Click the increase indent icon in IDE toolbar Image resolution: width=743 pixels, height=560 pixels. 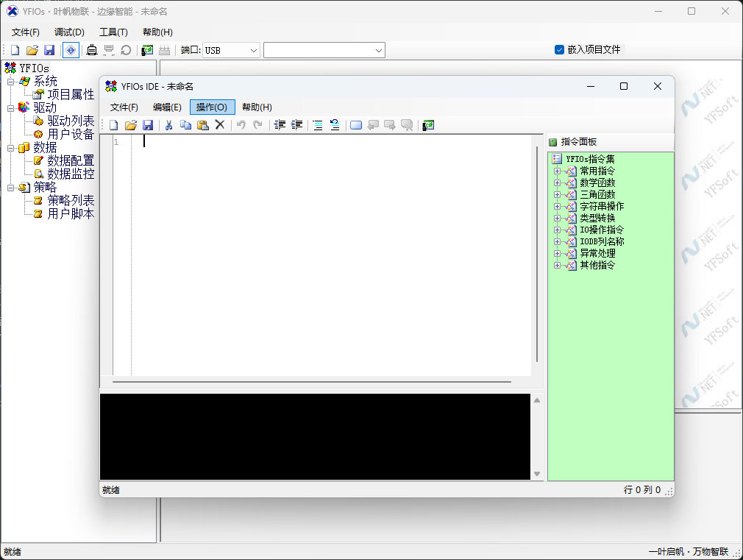[296, 125]
